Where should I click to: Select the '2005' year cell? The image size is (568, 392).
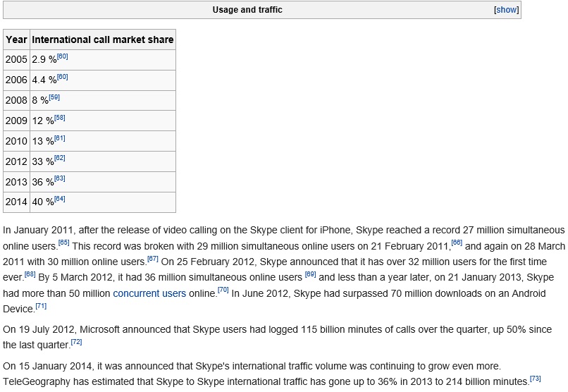16,59
